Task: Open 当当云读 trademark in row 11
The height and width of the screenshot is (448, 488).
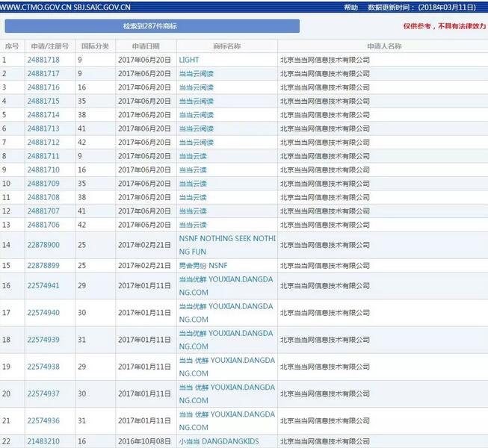Action: [x=193, y=197]
